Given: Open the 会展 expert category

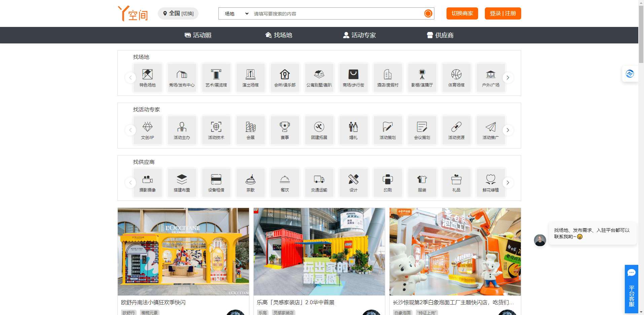Looking at the screenshot, I should tap(250, 130).
